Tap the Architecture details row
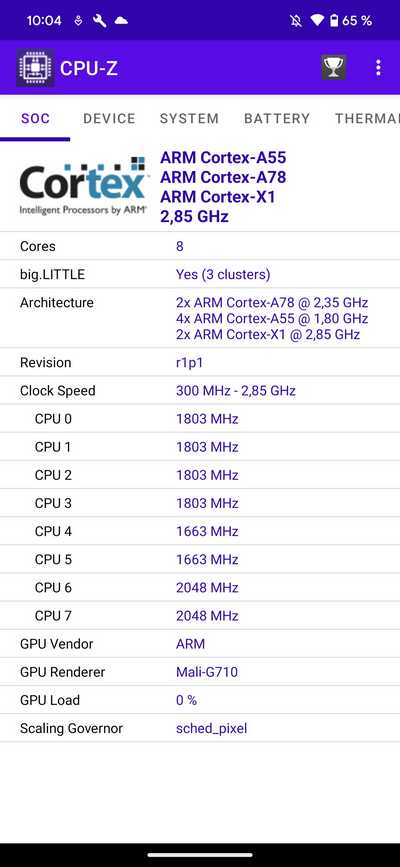The width and height of the screenshot is (400, 867). point(200,318)
